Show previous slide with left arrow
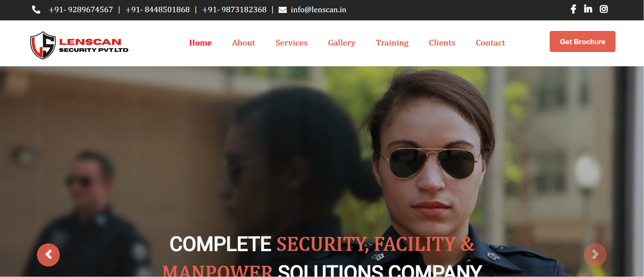Screen dimensions: 644x277 click(x=48, y=255)
